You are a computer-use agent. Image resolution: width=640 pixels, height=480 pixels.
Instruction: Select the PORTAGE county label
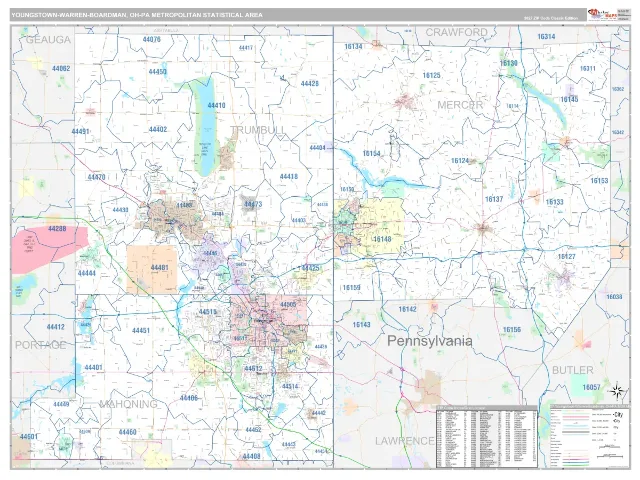40,345
